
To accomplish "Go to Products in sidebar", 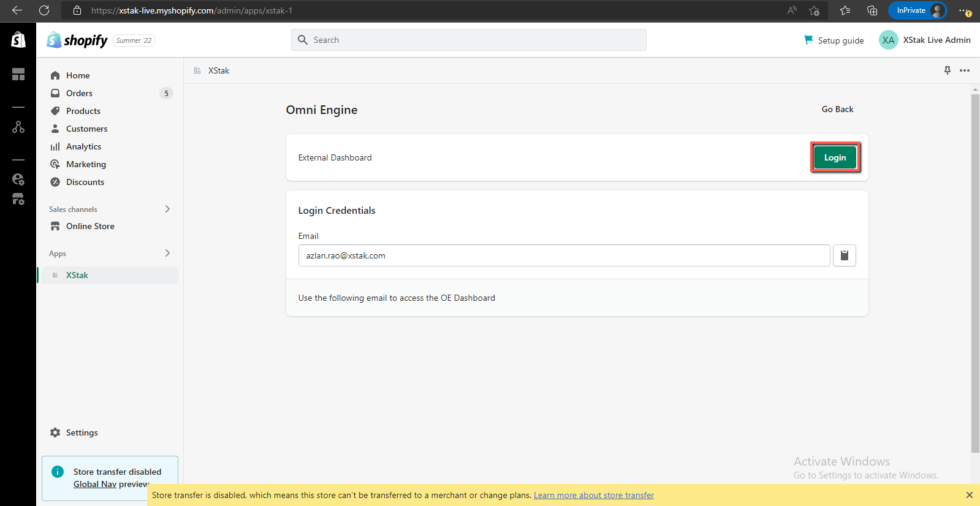I will 83,111.
